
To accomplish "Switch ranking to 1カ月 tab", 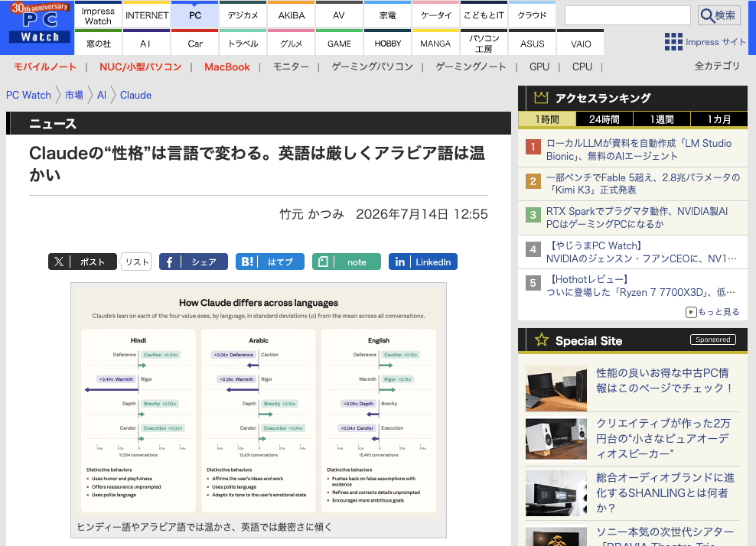I will coord(719,119).
